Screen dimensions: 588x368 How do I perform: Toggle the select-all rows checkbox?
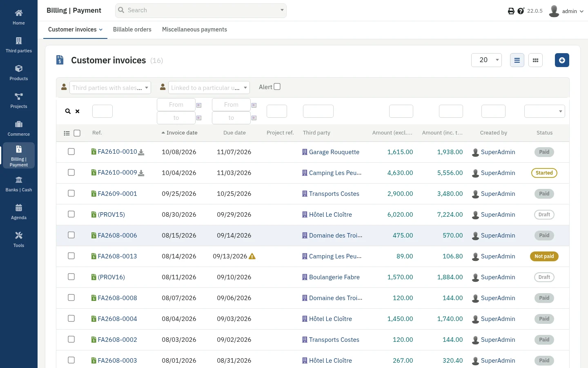click(77, 133)
